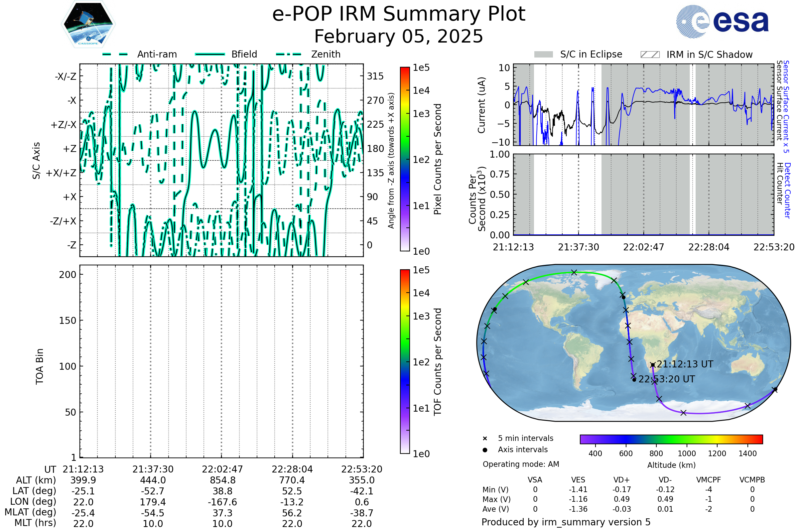Click the 22:53:20 UT map end label
Screen dimensions: 798x532
[666, 379]
